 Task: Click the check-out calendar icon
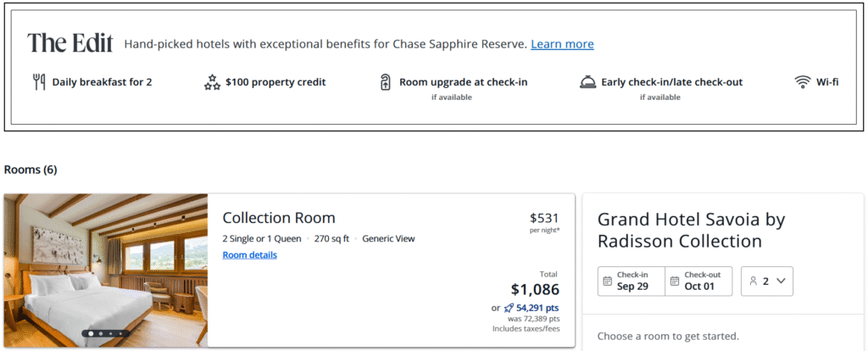[674, 281]
